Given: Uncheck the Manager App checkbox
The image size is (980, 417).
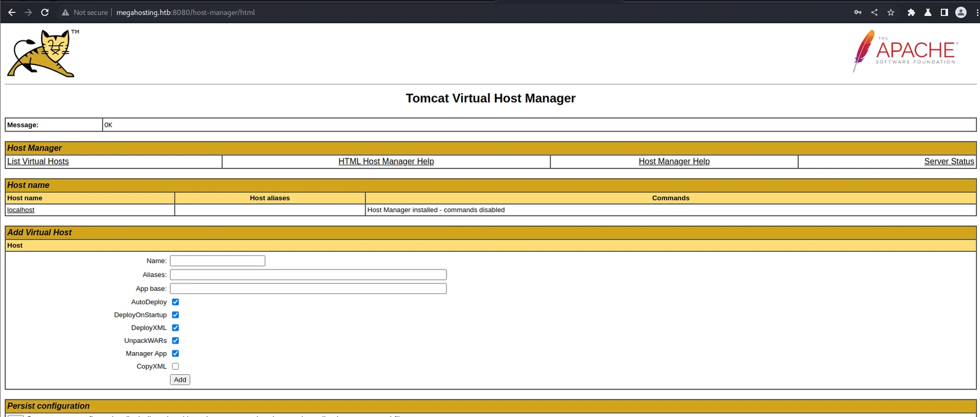Looking at the screenshot, I should [175, 353].
